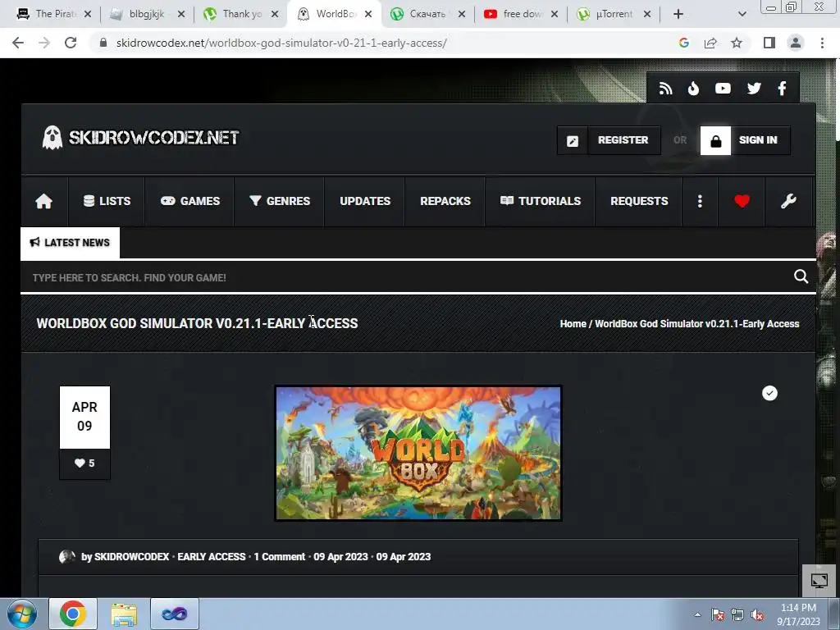Click the muted volume tray icon
Image resolution: width=840 pixels, height=630 pixels.
(757, 614)
